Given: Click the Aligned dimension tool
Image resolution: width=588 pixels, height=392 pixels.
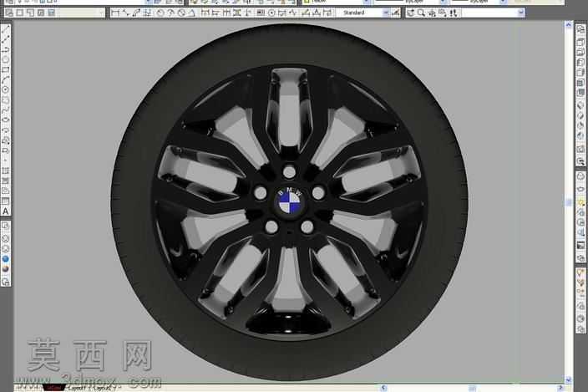Looking at the screenshot, I should [x=125, y=13].
